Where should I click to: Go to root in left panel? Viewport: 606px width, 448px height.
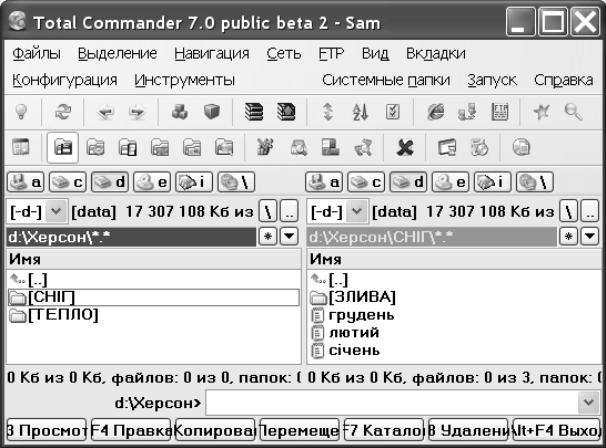[268, 212]
